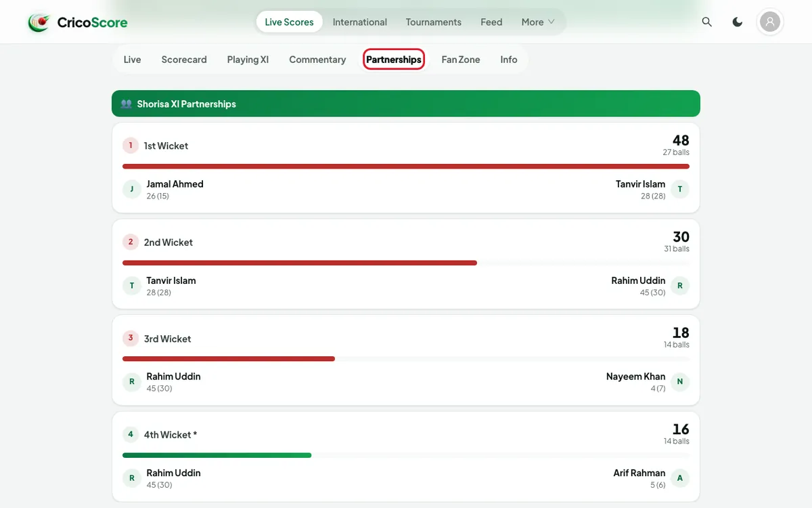Open the Playing XI tab
The image size is (812, 508).
point(248,60)
